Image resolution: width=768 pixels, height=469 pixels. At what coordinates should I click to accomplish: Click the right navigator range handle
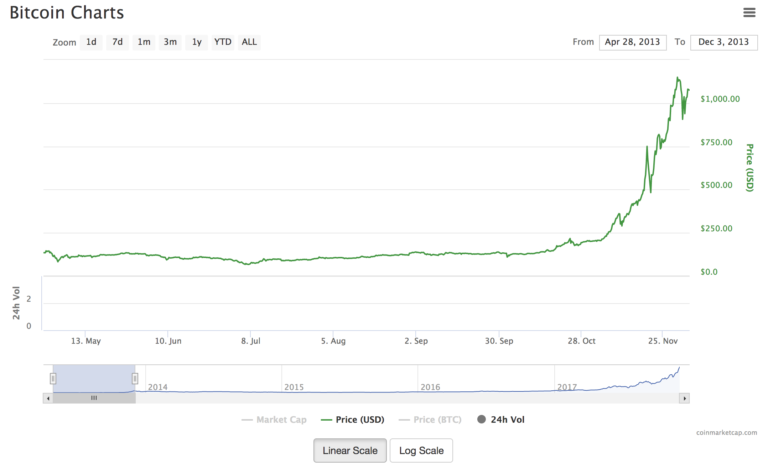pyautogui.click(x=135, y=378)
